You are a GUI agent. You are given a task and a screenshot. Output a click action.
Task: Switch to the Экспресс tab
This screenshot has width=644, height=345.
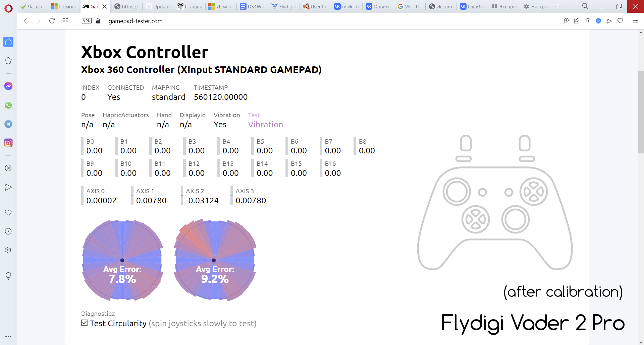(x=504, y=6)
